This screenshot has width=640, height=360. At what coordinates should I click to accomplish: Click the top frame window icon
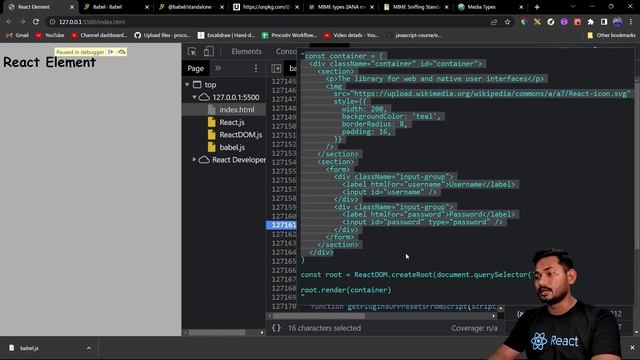[x=197, y=84]
